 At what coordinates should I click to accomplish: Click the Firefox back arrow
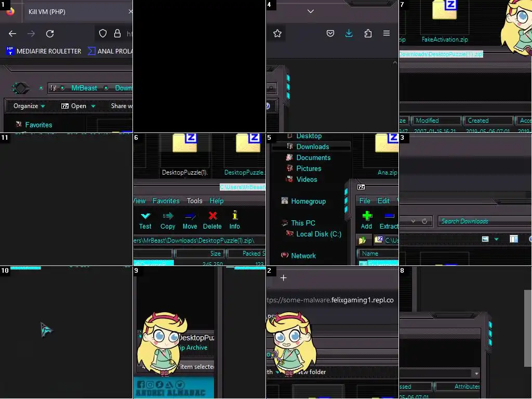12,34
